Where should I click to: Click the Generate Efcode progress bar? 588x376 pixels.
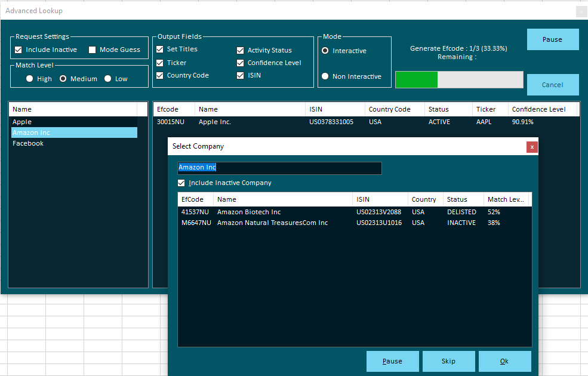[459, 80]
